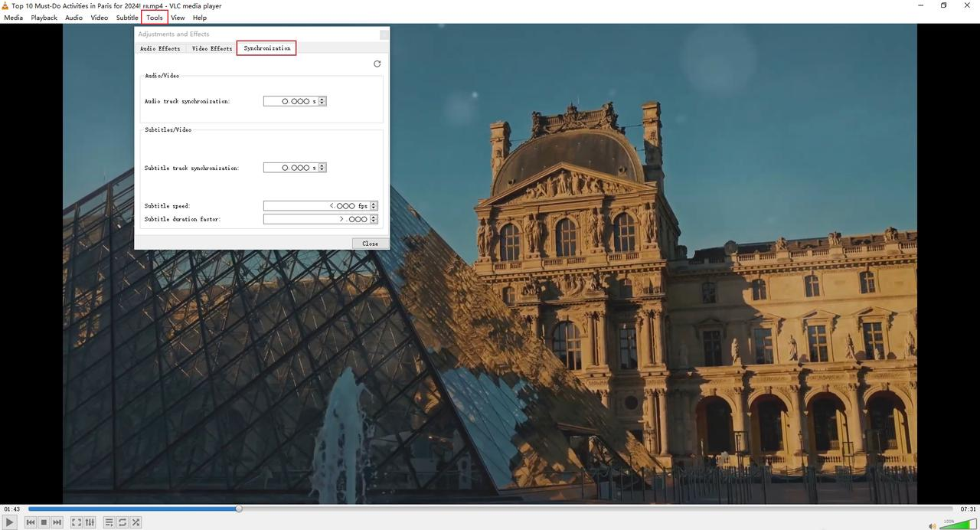Click the Subtitle speed label
This screenshot has height=530, width=980.
tap(167, 206)
